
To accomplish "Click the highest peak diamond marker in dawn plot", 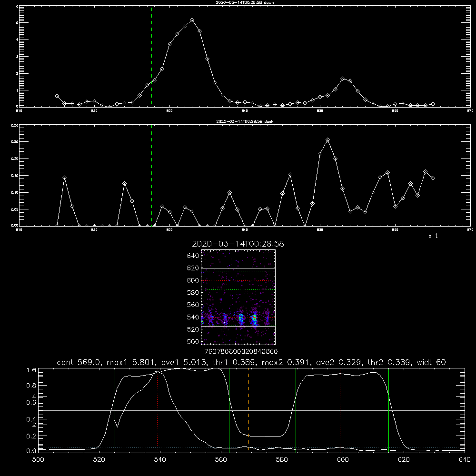I will tap(192, 20).
